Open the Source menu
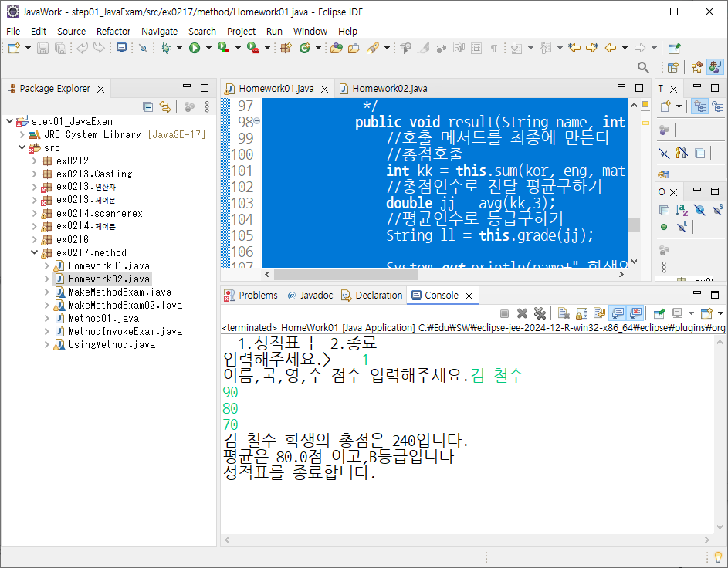 pyautogui.click(x=72, y=31)
